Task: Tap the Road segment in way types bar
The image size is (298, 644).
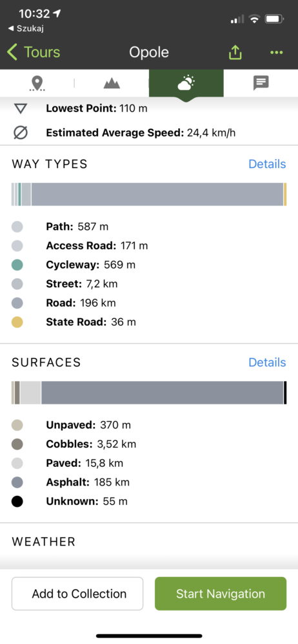Action: pos(157,194)
